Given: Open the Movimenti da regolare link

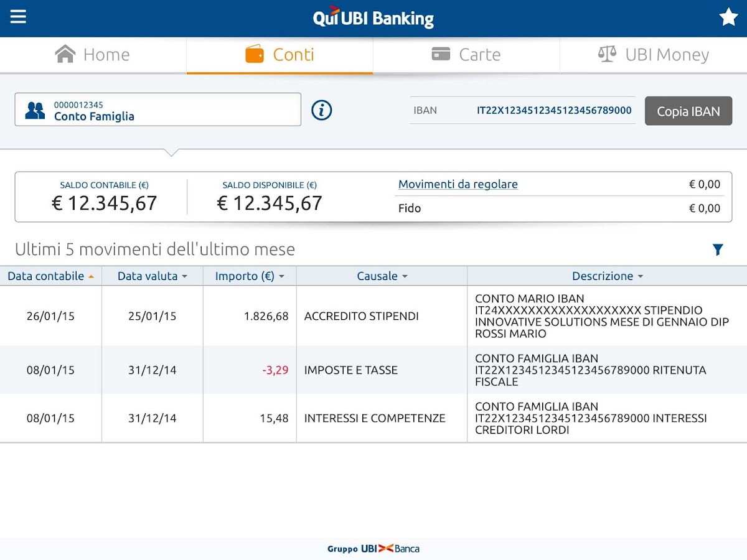Looking at the screenshot, I should [458, 184].
